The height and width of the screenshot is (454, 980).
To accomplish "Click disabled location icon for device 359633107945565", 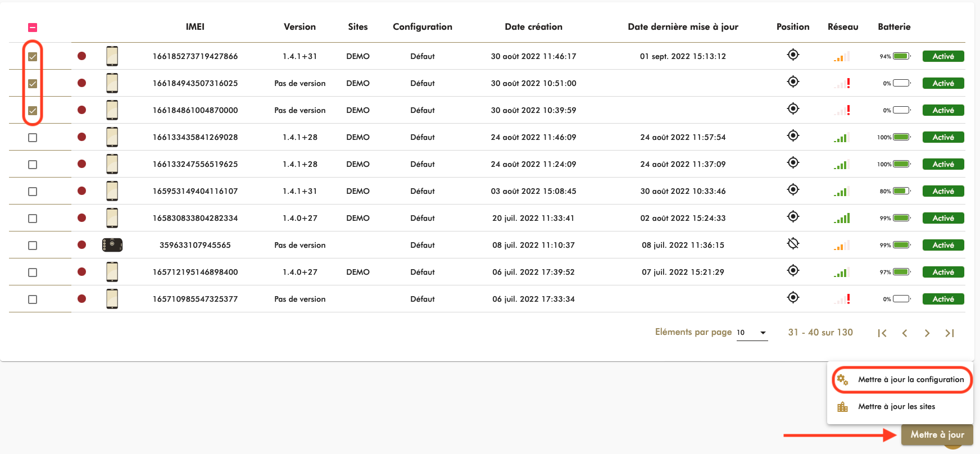I will coord(793,244).
